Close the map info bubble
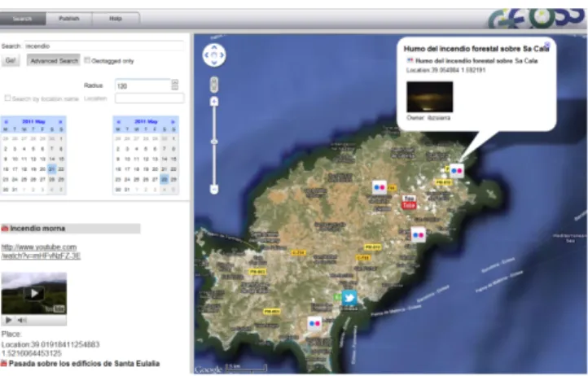The image size is (588, 376). click(547, 45)
